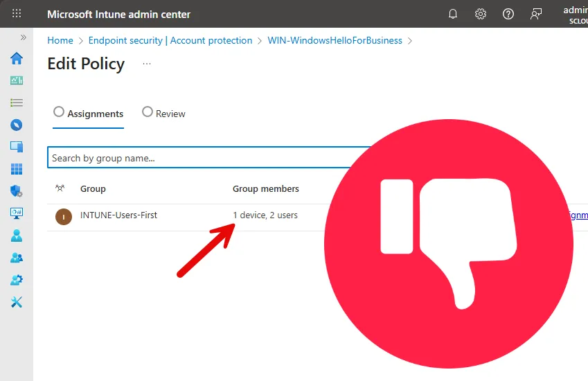Open the feedback icon in header
Screen dimensions: 588x381
point(536,15)
